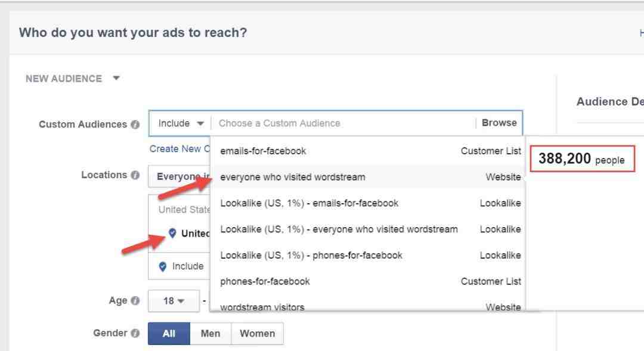
Task: Select Women gender option
Action: coord(257,334)
